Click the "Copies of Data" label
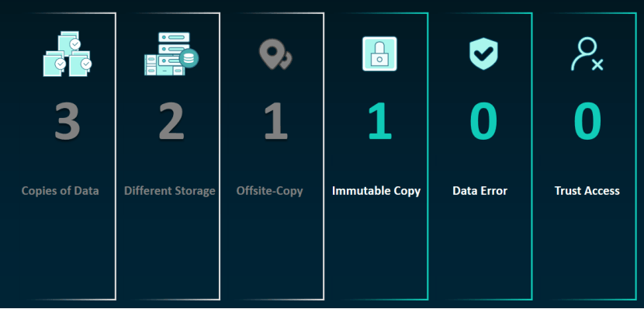This screenshot has width=644, height=309. [60, 191]
